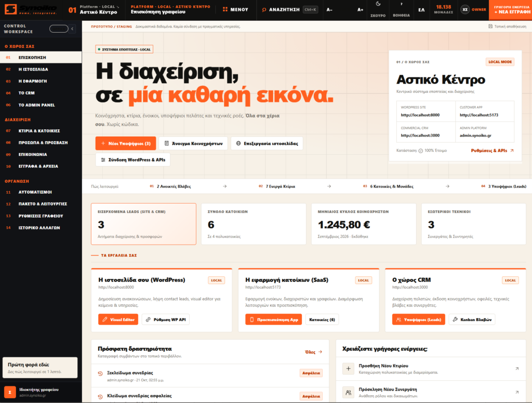The width and height of the screenshot is (532, 403).
Task: Click Επεξεργασία ιστοσελίδας globe button
Action: coord(267,143)
